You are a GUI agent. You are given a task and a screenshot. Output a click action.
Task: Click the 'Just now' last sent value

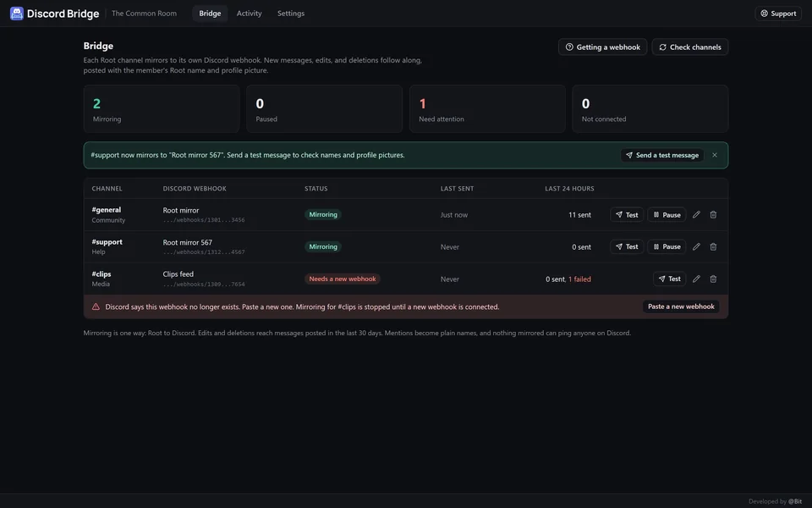pyautogui.click(x=454, y=214)
